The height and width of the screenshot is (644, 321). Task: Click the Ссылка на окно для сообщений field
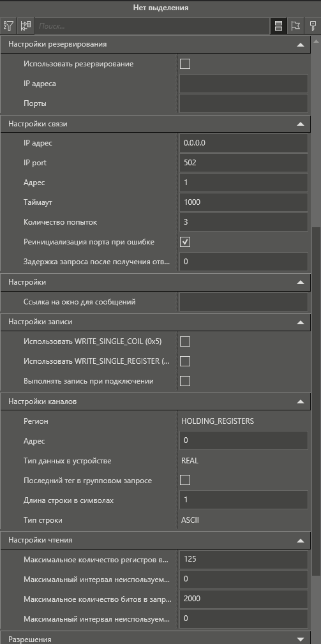point(244,302)
